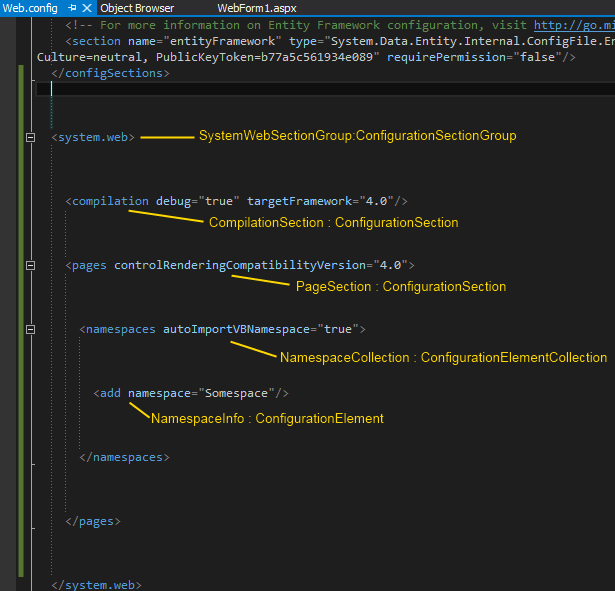Collapse the system.web section
This screenshot has width=615, height=591.
click(31, 137)
